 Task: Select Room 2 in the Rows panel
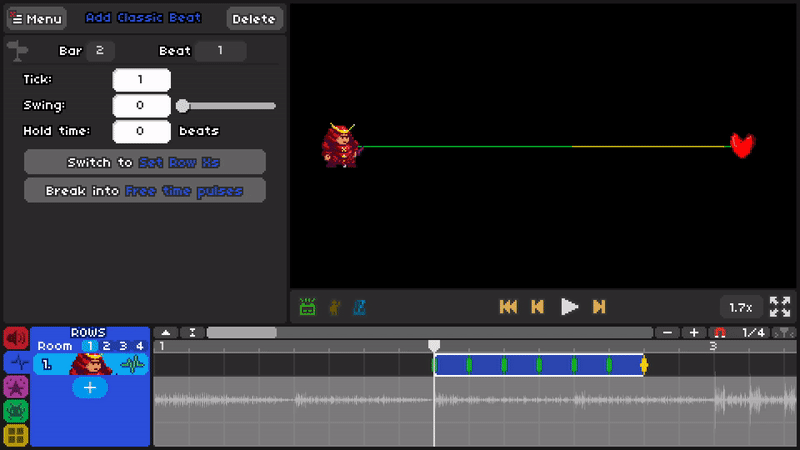[106, 346]
